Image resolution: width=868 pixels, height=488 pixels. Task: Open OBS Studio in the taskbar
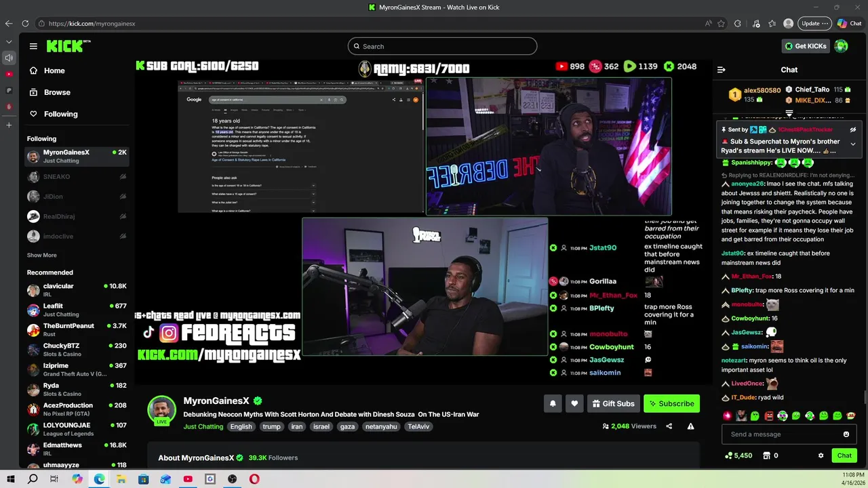(233, 479)
